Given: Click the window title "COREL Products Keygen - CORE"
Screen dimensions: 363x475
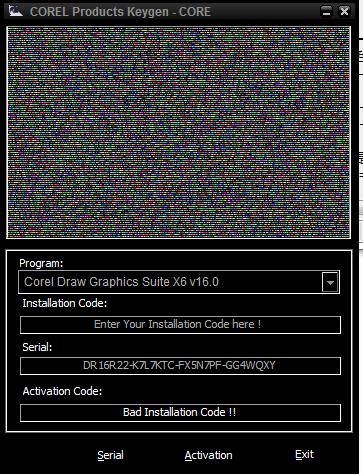Looking at the screenshot, I should point(120,12).
